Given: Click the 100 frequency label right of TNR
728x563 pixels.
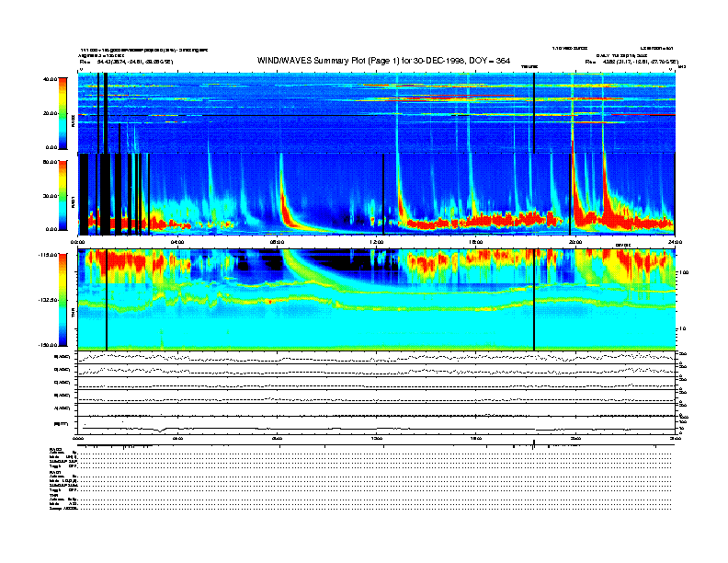Looking at the screenshot, I should click(x=684, y=272).
